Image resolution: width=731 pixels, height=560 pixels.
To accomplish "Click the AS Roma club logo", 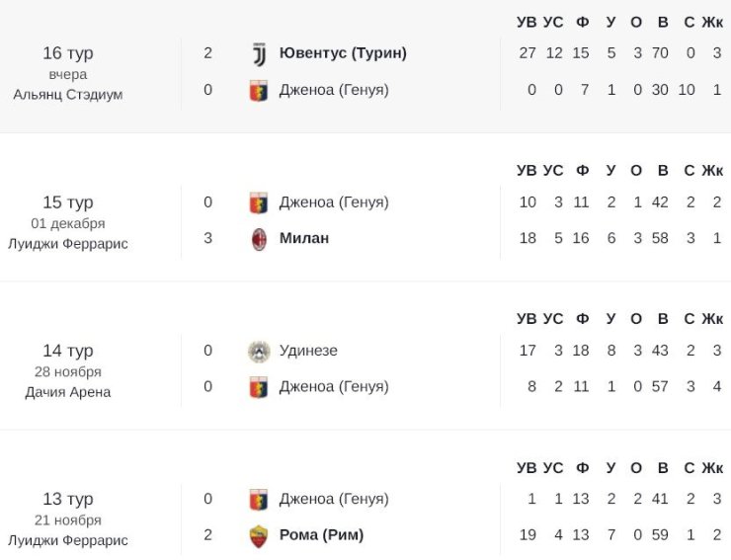I will point(259,535).
